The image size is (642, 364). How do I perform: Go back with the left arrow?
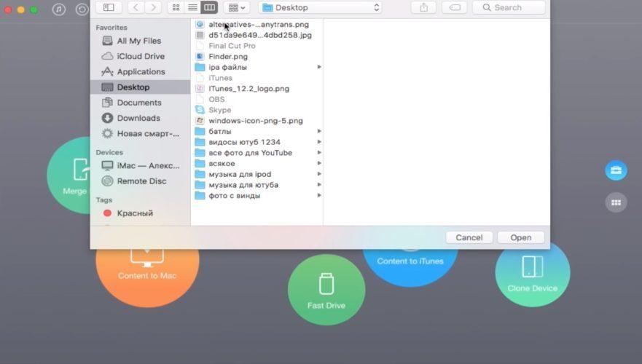click(136, 7)
